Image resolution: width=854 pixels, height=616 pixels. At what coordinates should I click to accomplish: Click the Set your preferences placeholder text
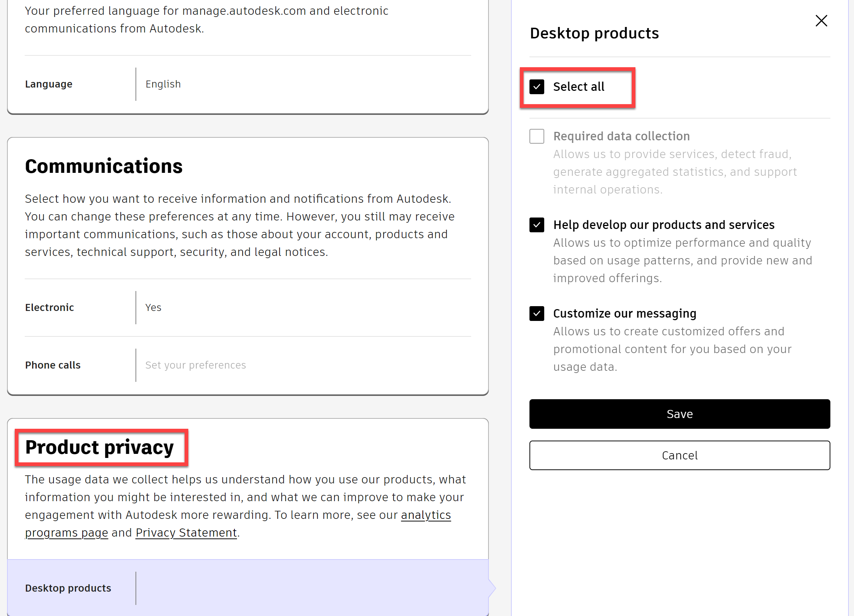click(x=195, y=365)
